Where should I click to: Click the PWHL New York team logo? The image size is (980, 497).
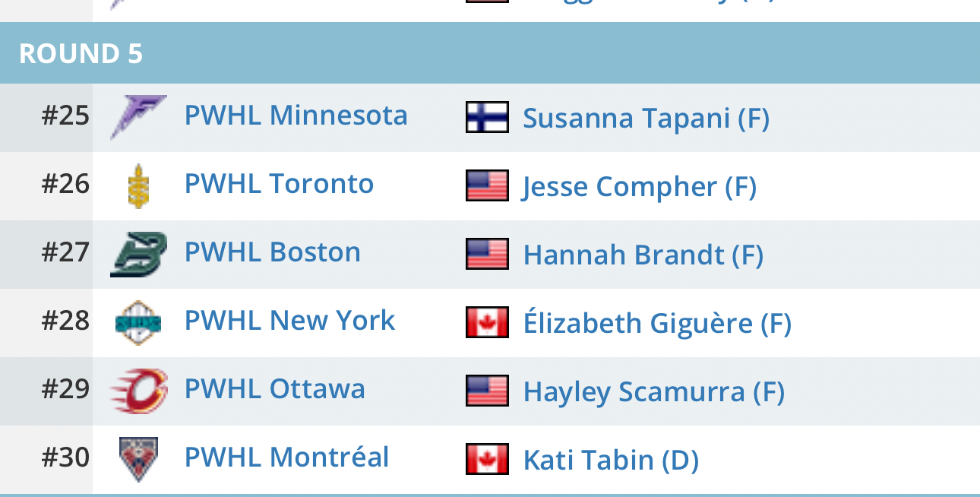click(x=138, y=322)
